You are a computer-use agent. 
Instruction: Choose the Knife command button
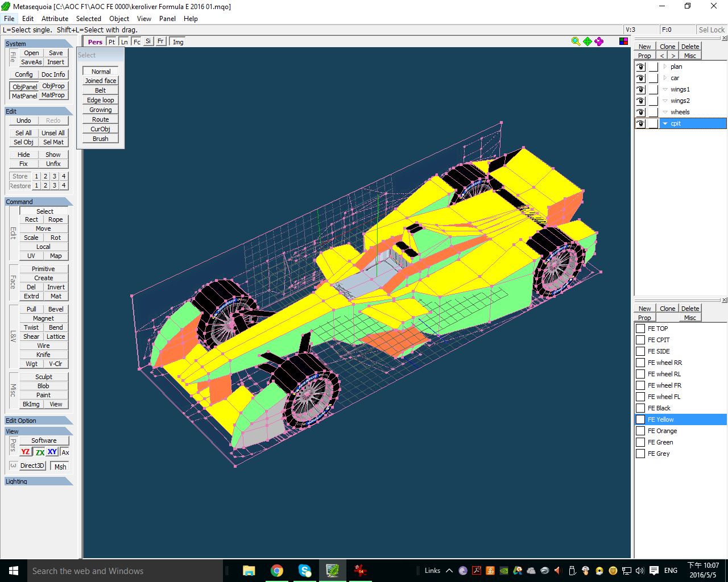tap(43, 355)
